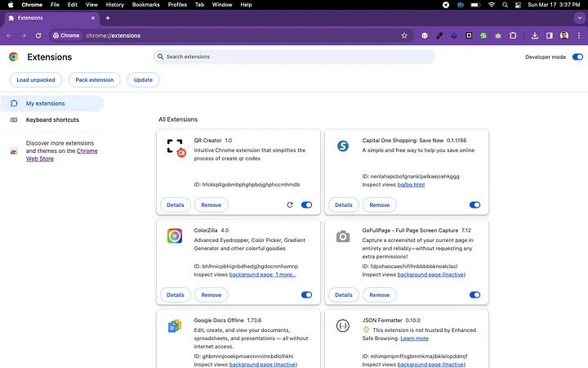Go forward using the forward arrow
Screen dimensions: 588x368
[24, 35]
